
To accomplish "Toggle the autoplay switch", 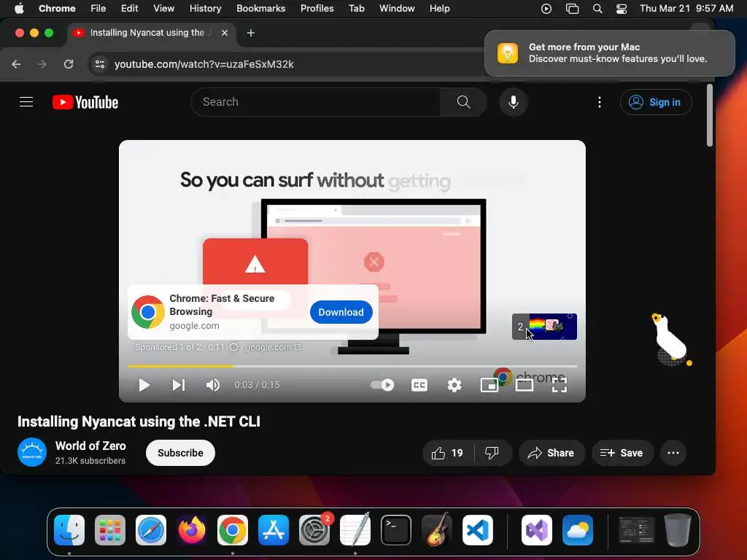I will pyautogui.click(x=382, y=385).
